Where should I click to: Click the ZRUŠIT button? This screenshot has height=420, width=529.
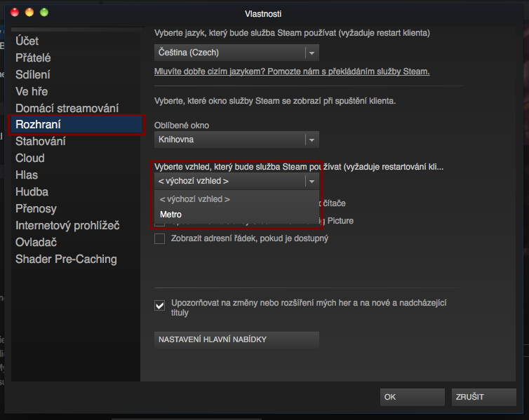point(484,397)
